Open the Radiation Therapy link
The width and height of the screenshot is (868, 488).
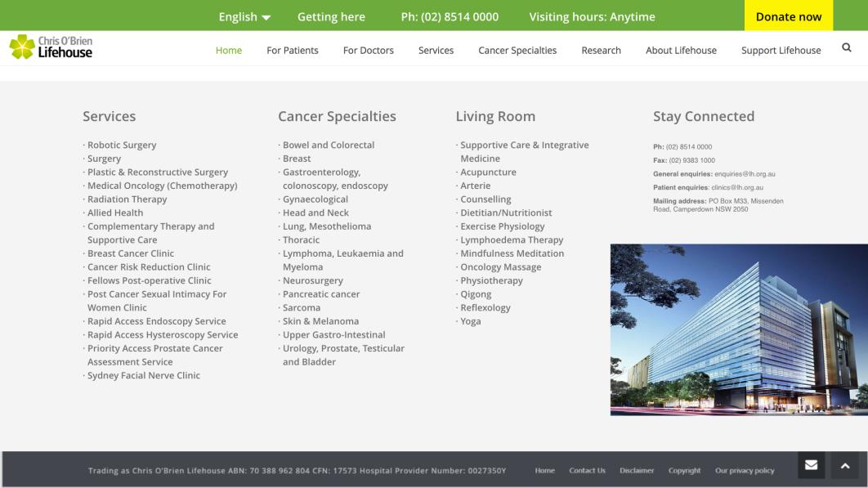127,199
